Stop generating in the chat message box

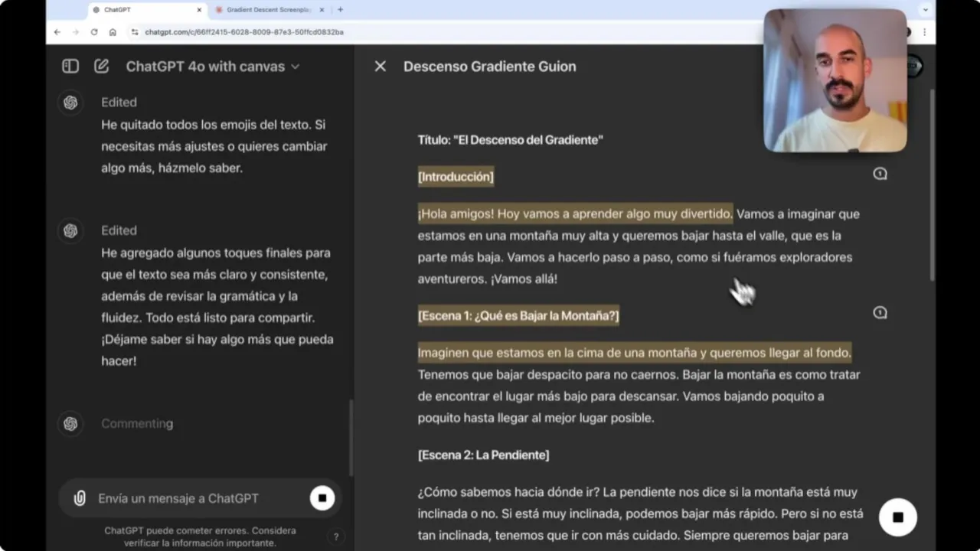322,498
